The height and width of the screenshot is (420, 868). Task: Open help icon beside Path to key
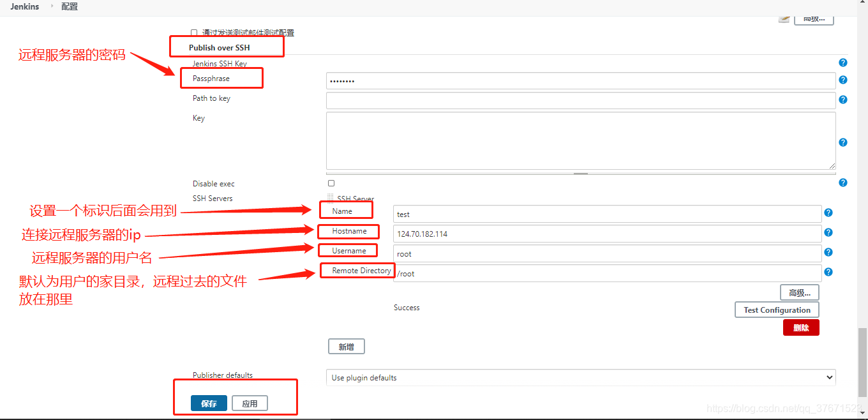point(843,100)
